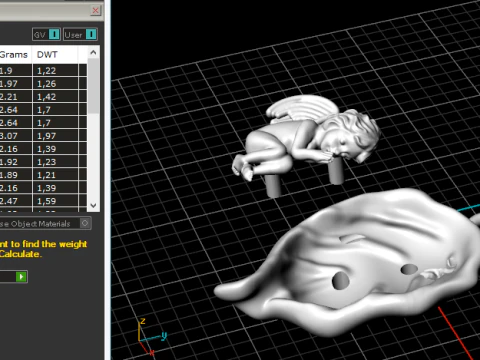Select the row with DWT 1,23
This screenshot has width=480, height=360.
pyautogui.click(x=43, y=162)
